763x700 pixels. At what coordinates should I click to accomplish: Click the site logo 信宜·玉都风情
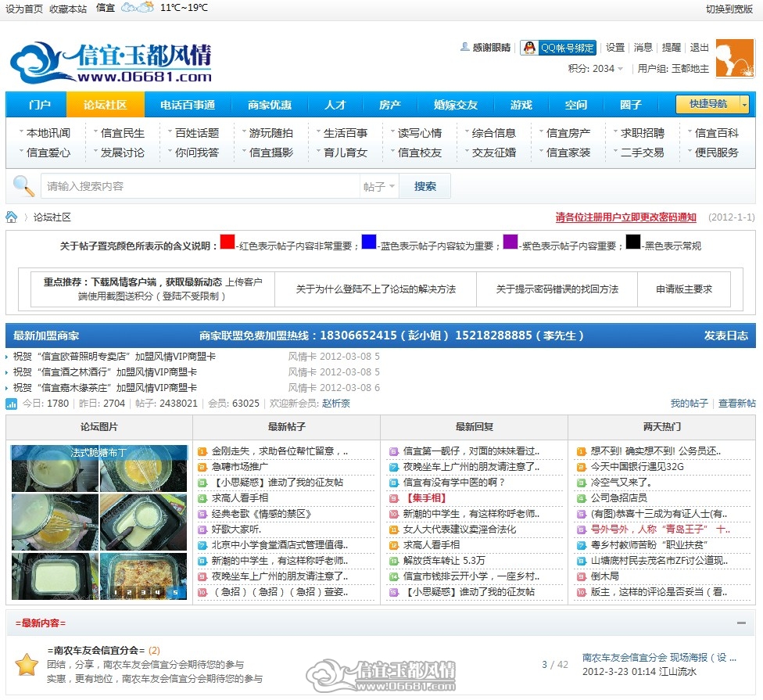[111, 63]
